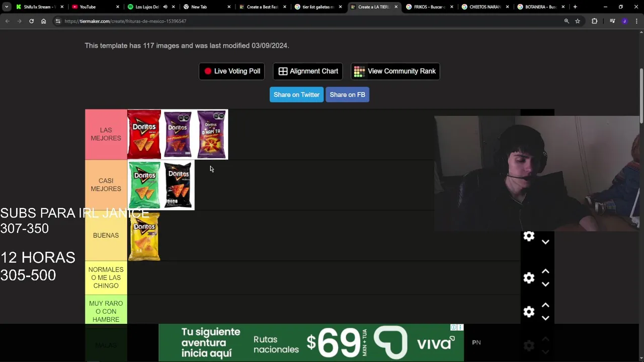
Task: Open the Alignment Chart
Action: (308, 71)
